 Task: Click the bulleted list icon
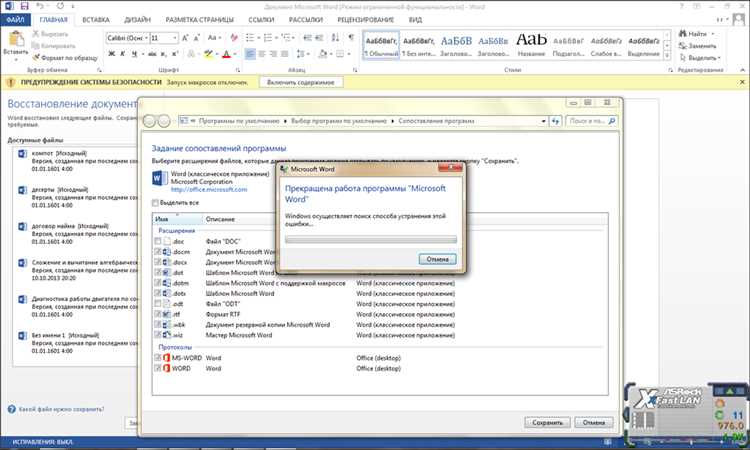pos(250,38)
